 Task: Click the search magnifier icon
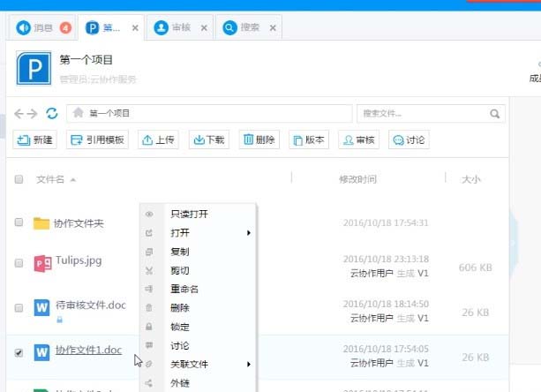click(496, 113)
